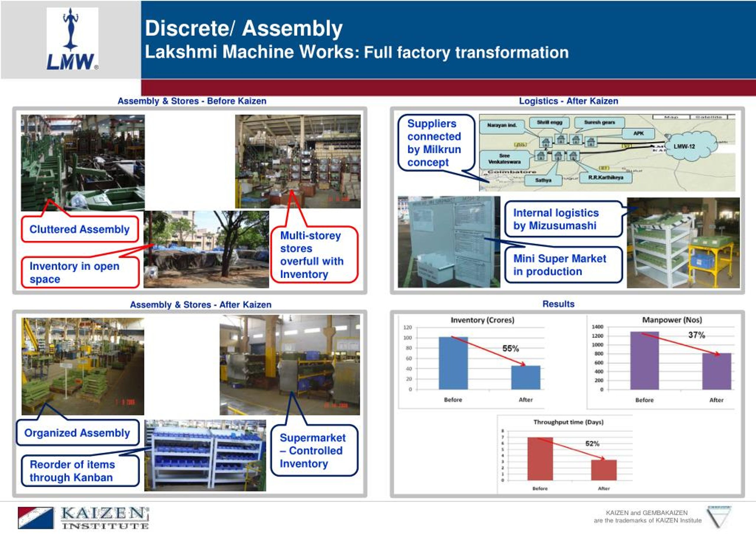Click the Assembly & Stores - After Kaizen heading
Screen dimensions: 756x534
point(201,305)
